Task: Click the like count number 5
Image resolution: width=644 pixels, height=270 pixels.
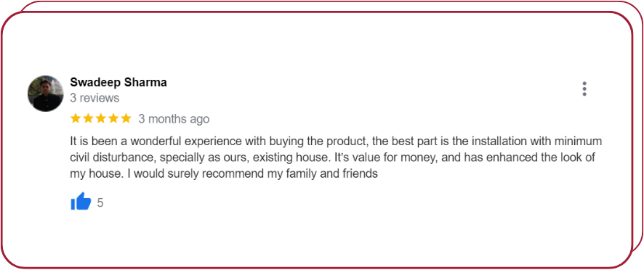Action: click(x=100, y=202)
